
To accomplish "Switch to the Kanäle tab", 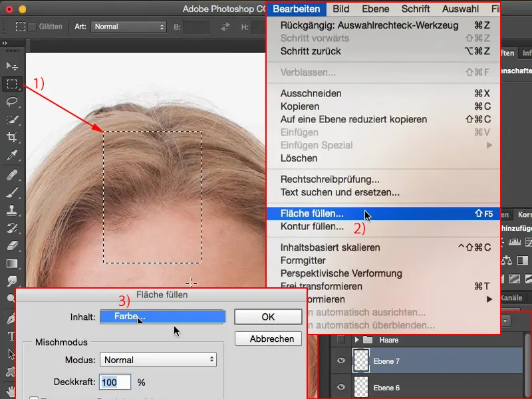I will click(x=511, y=297).
